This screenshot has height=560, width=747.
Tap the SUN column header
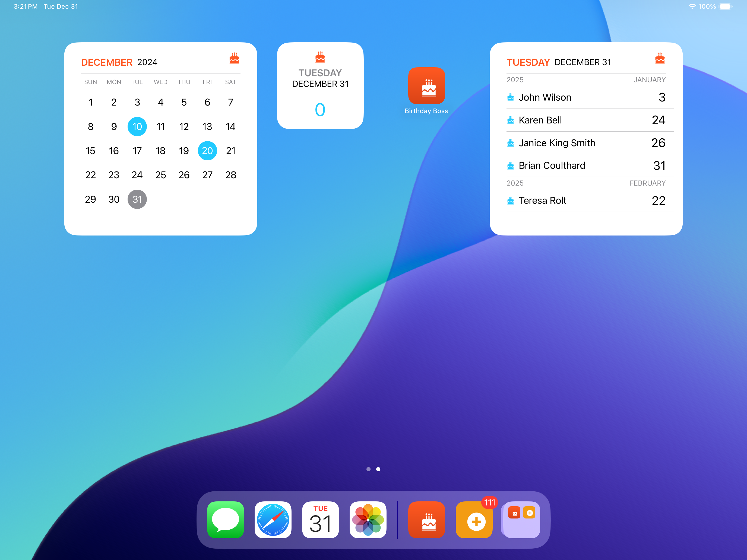pos(90,82)
